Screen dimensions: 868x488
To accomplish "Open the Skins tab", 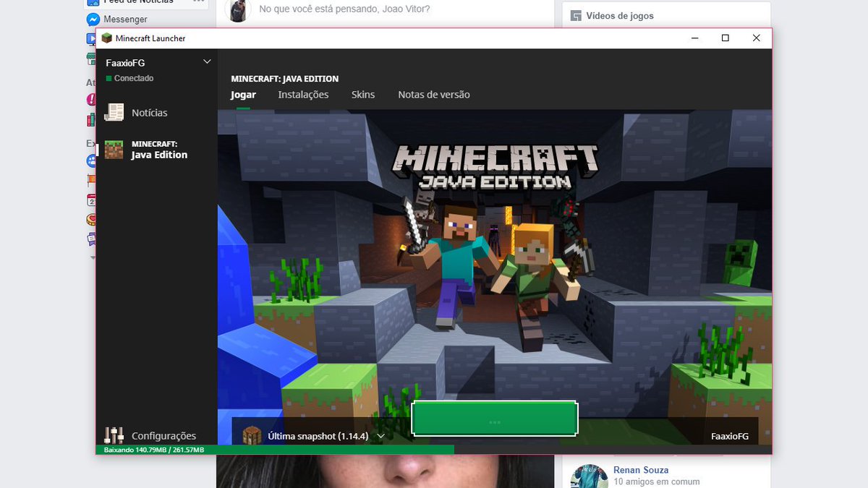I will [363, 95].
